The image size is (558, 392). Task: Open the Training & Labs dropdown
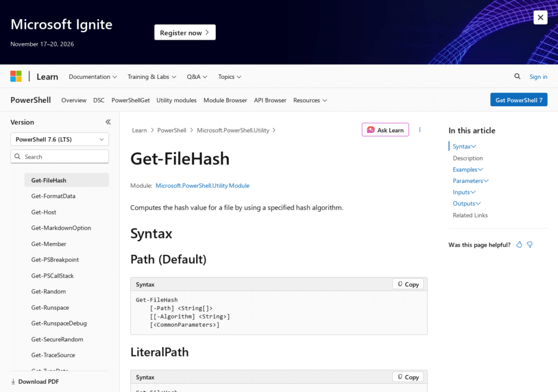click(x=152, y=77)
